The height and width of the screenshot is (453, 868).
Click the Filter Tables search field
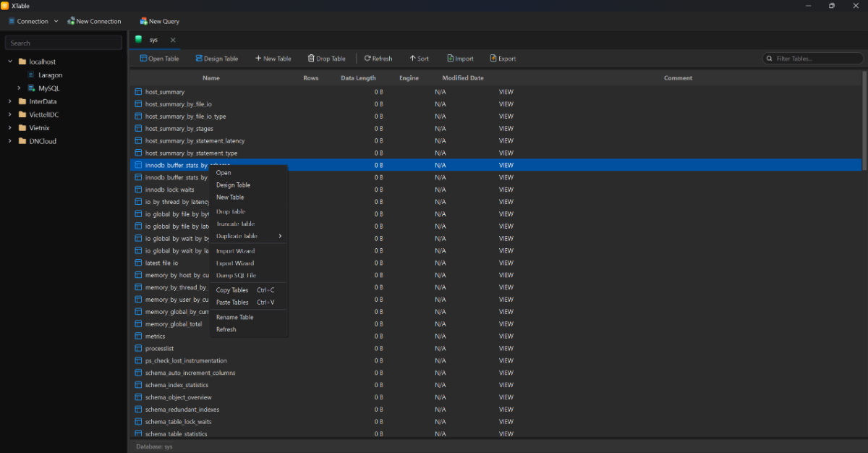click(x=812, y=58)
